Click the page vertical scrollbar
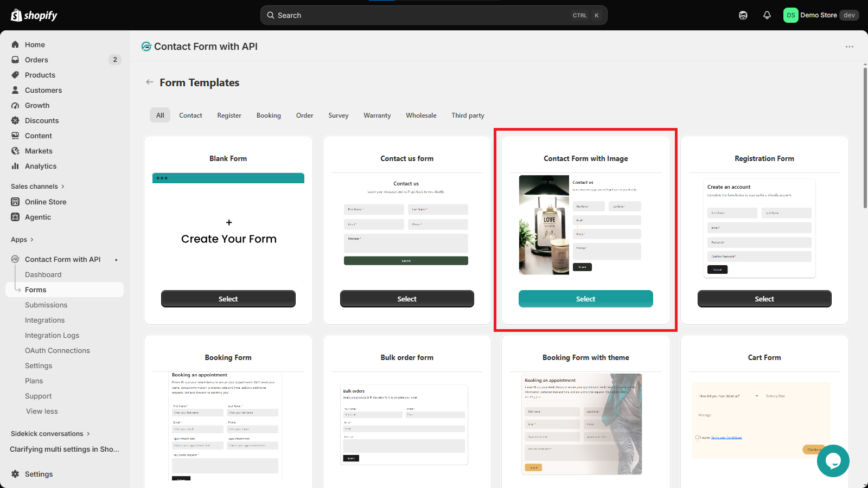This screenshot has width=868, height=488. point(865,137)
